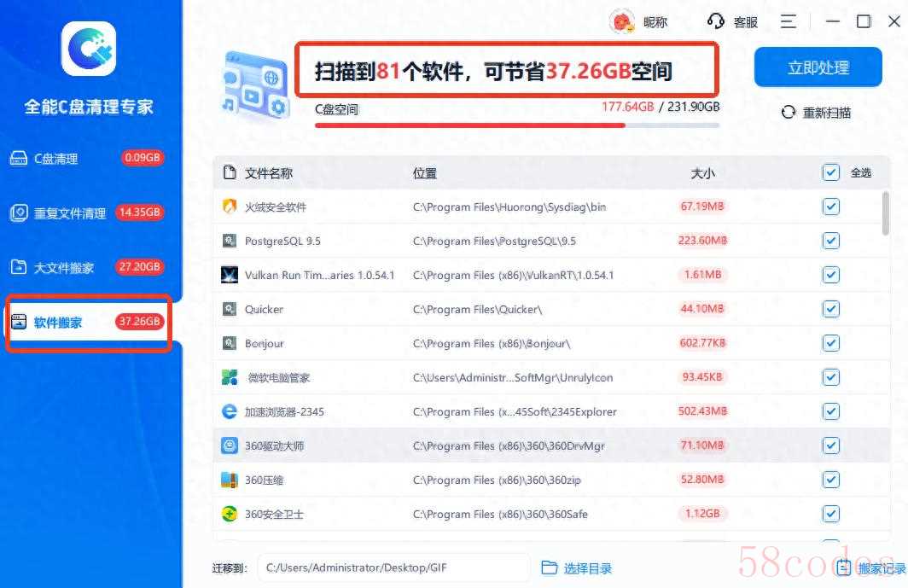Click the 客服 headset icon

coord(716,21)
